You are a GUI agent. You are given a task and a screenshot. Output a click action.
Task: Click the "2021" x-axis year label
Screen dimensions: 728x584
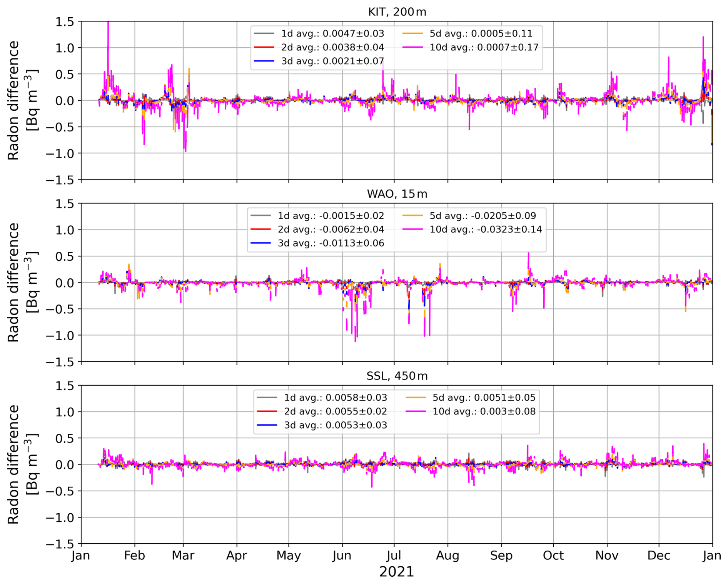396,572
